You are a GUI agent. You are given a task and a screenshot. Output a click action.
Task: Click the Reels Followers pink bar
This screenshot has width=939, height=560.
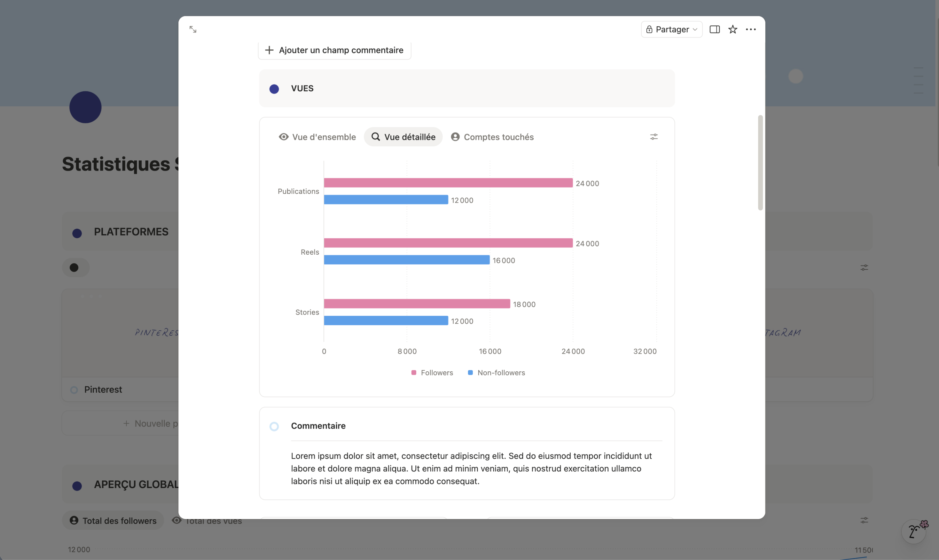pos(448,243)
